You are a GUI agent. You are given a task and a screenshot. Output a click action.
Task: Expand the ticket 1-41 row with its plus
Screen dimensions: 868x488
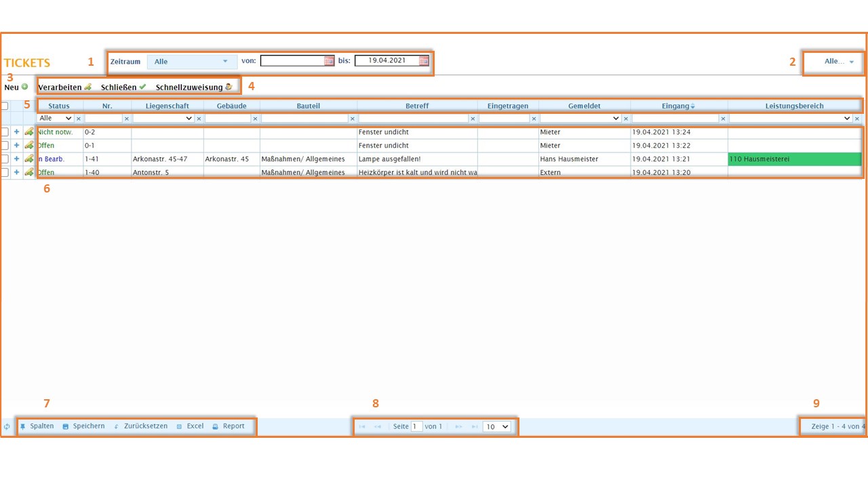17,159
